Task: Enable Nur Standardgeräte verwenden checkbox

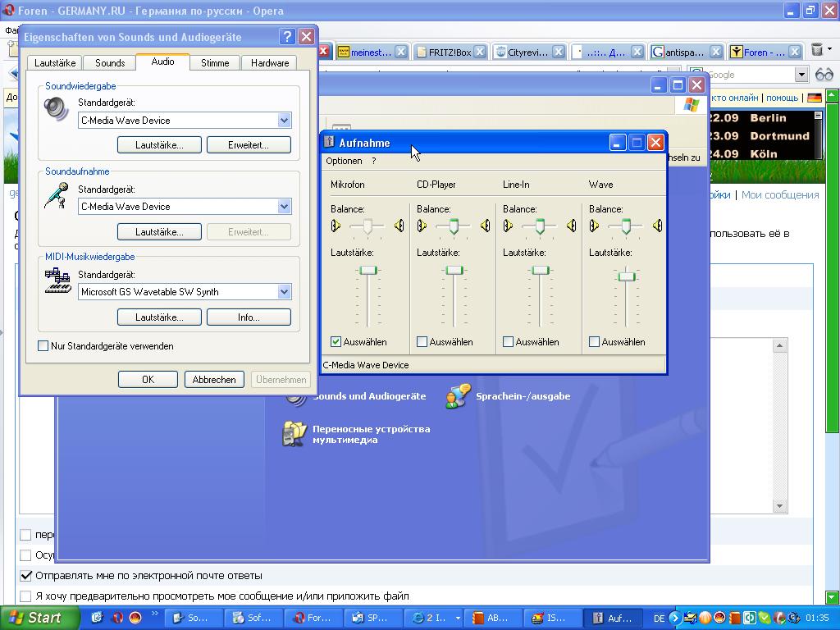Action: coord(43,346)
